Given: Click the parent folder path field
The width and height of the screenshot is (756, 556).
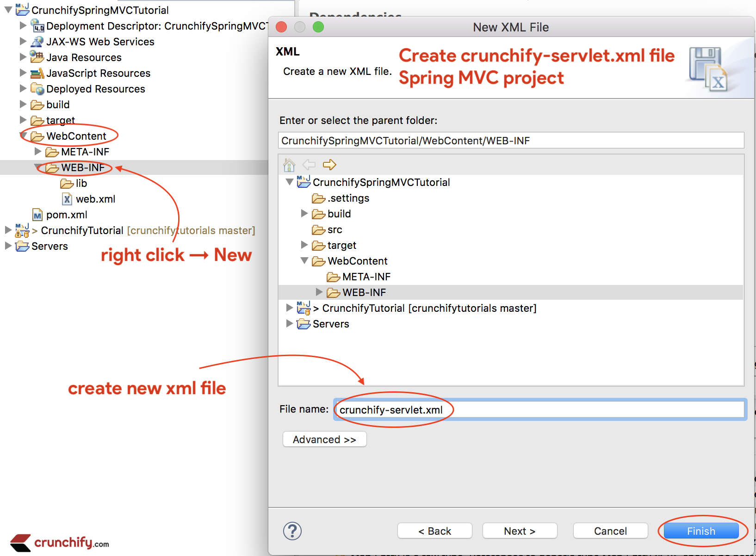Looking at the screenshot, I should coord(511,141).
